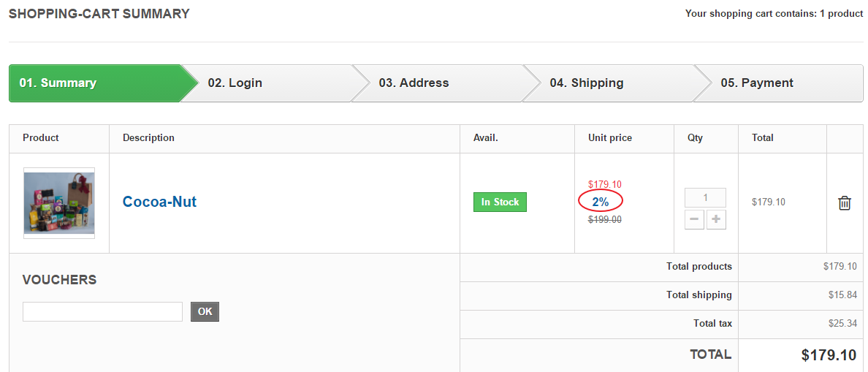
Task: Switch to the 03. Address step
Action: pos(414,83)
